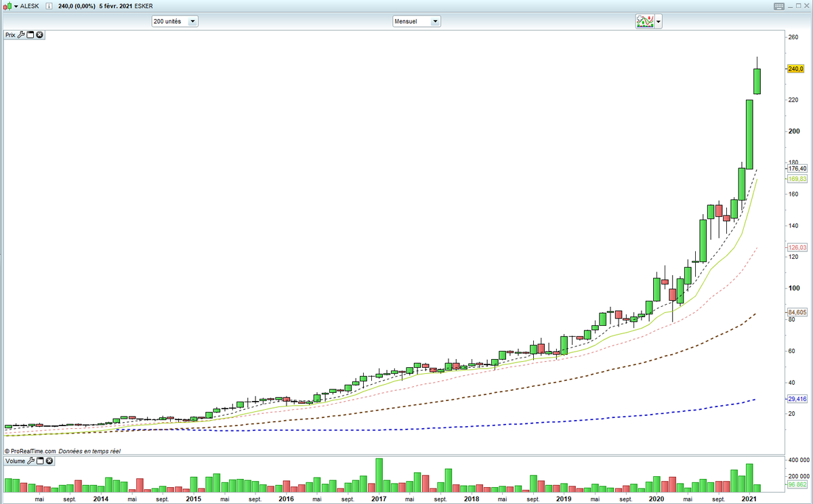Open the candlestick chart style icon

[x=7, y=6]
